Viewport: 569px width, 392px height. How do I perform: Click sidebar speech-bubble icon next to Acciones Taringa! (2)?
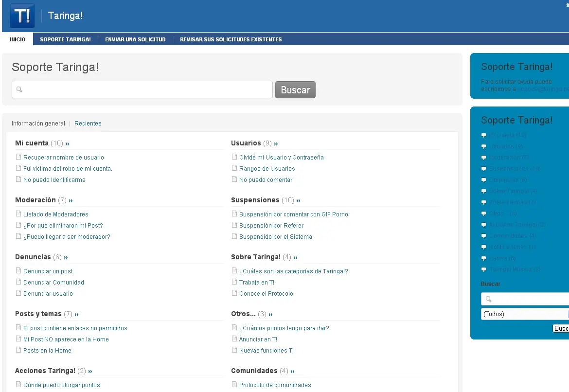pyautogui.click(x=484, y=225)
